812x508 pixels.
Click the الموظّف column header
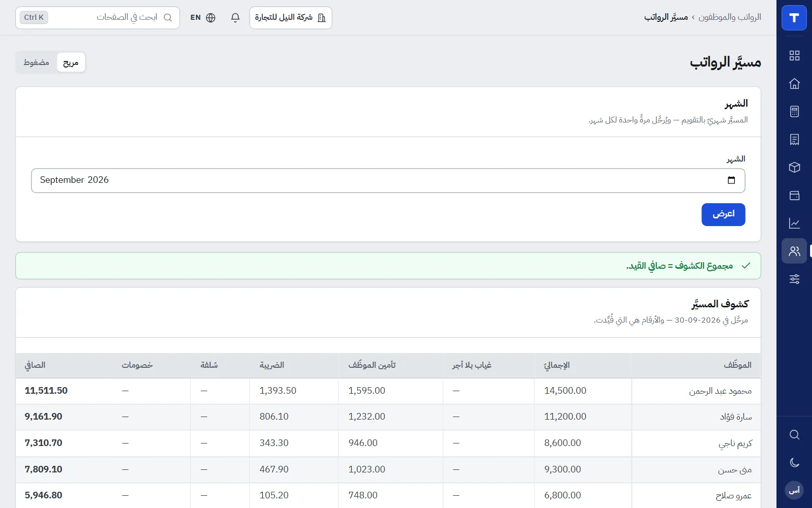(x=737, y=365)
